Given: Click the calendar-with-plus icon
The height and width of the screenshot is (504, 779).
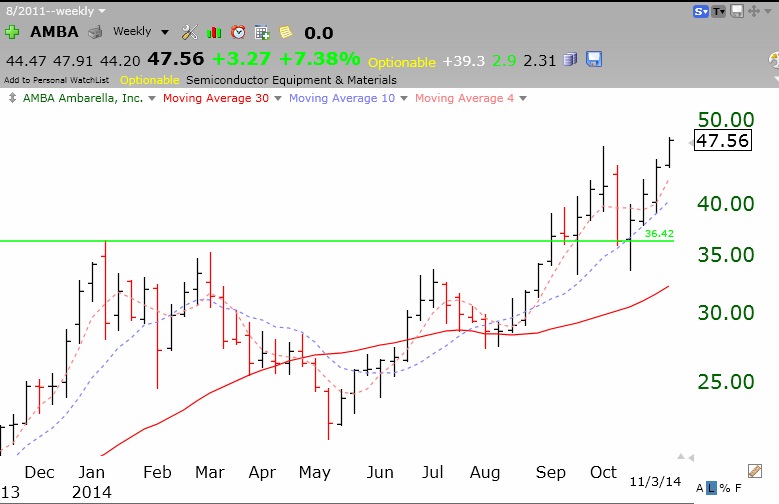Looking at the screenshot, I should (262, 33).
